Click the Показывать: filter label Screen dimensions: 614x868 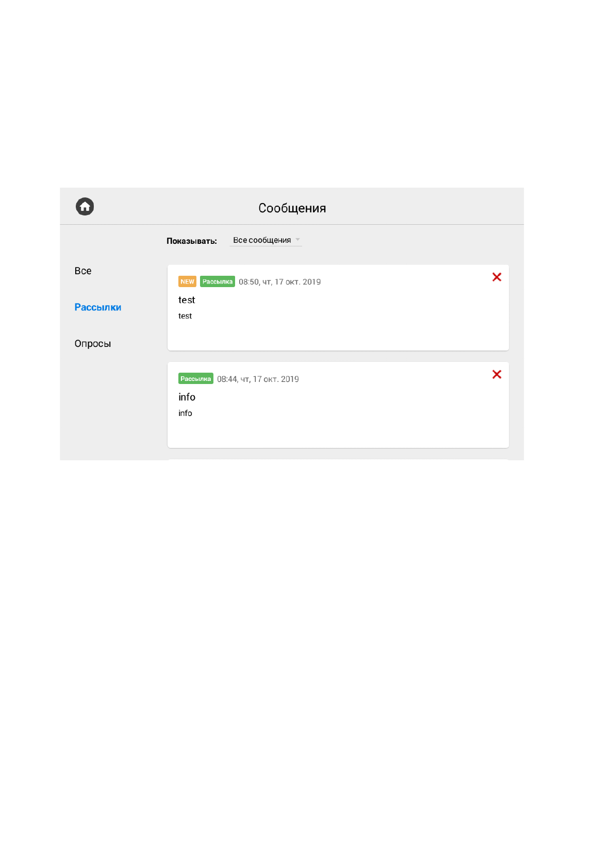pyautogui.click(x=192, y=241)
